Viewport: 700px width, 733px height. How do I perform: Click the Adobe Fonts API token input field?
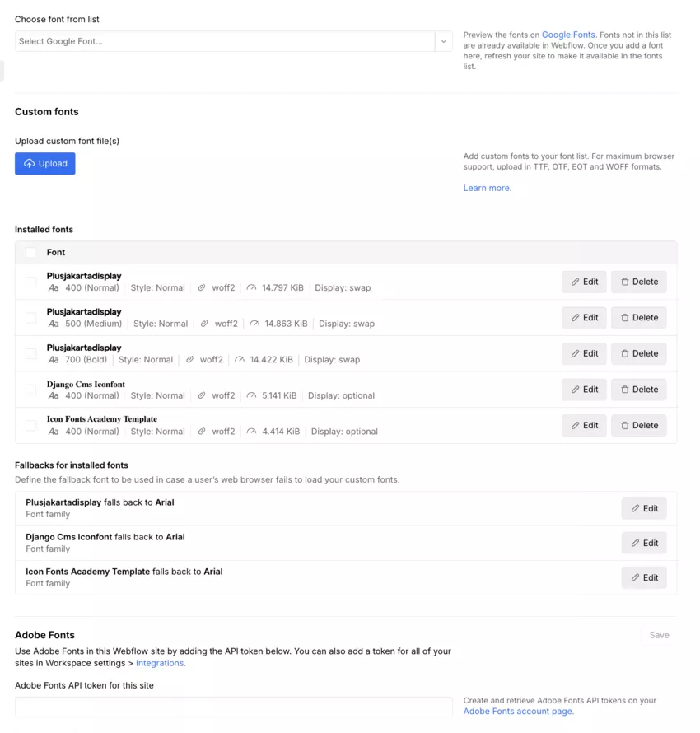pos(233,707)
